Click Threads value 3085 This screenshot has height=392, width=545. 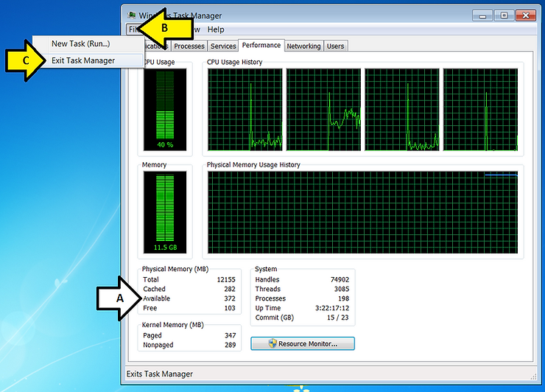click(x=342, y=289)
